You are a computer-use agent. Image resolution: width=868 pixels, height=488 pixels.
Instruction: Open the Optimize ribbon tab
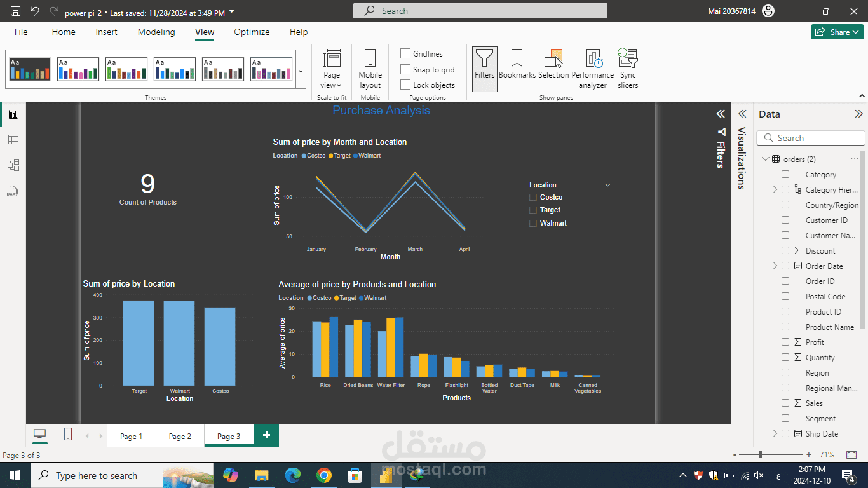click(252, 32)
